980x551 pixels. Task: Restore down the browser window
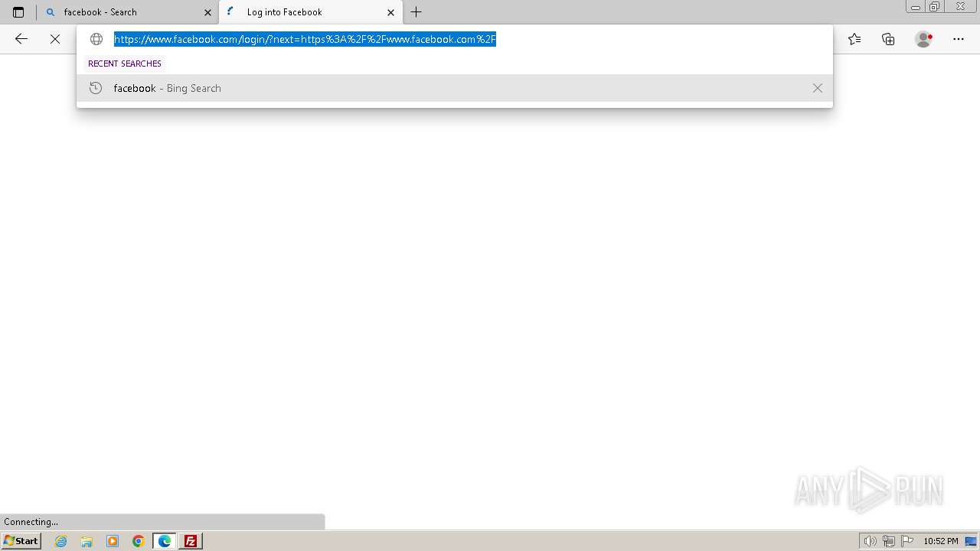(x=935, y=7)
